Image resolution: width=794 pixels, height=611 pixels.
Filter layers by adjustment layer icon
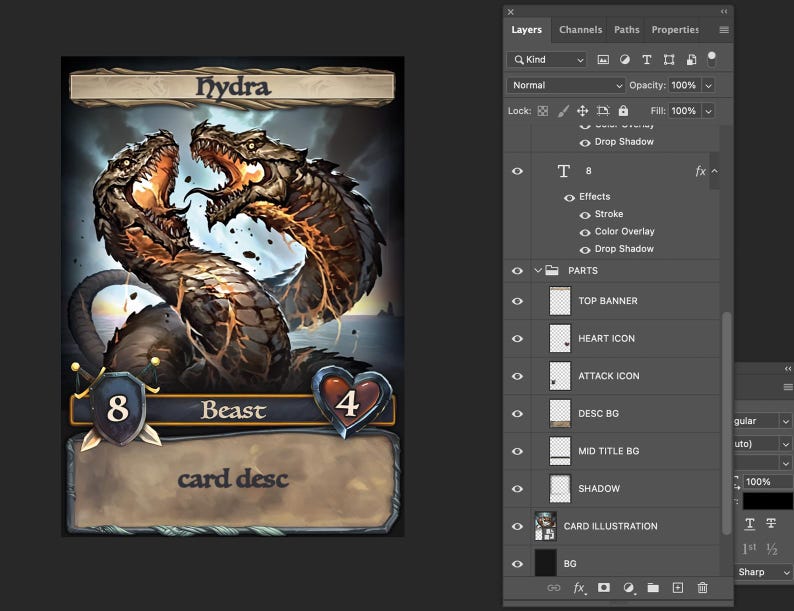625,60
